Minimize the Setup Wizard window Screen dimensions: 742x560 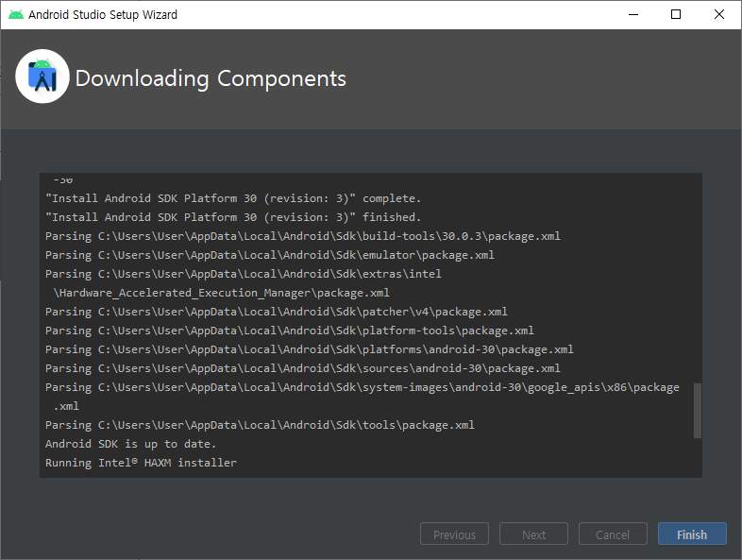click(633, 15)
